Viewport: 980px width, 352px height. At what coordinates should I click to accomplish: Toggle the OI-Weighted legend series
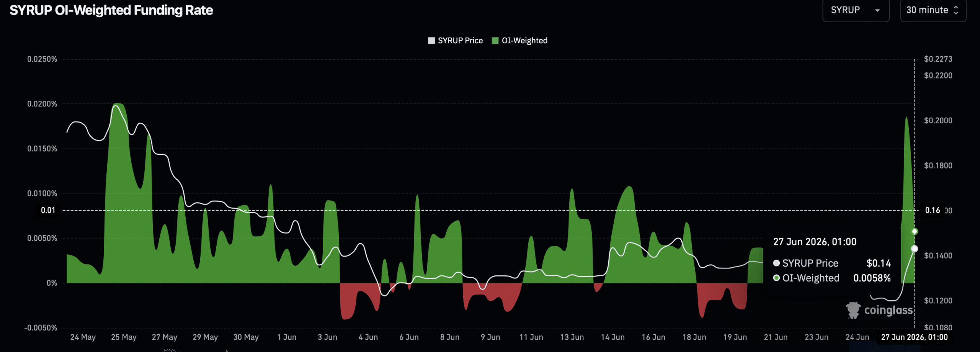[519, 41]
